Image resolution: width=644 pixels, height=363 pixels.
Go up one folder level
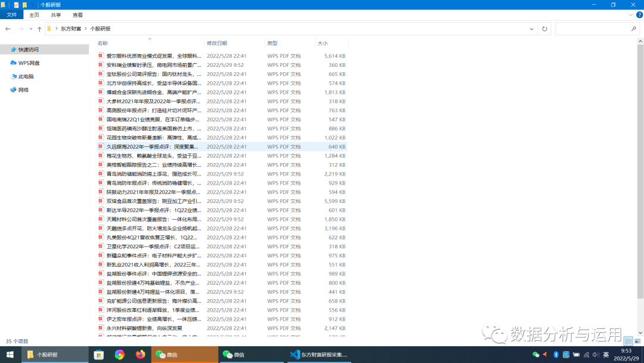click(x=39, y=29)
